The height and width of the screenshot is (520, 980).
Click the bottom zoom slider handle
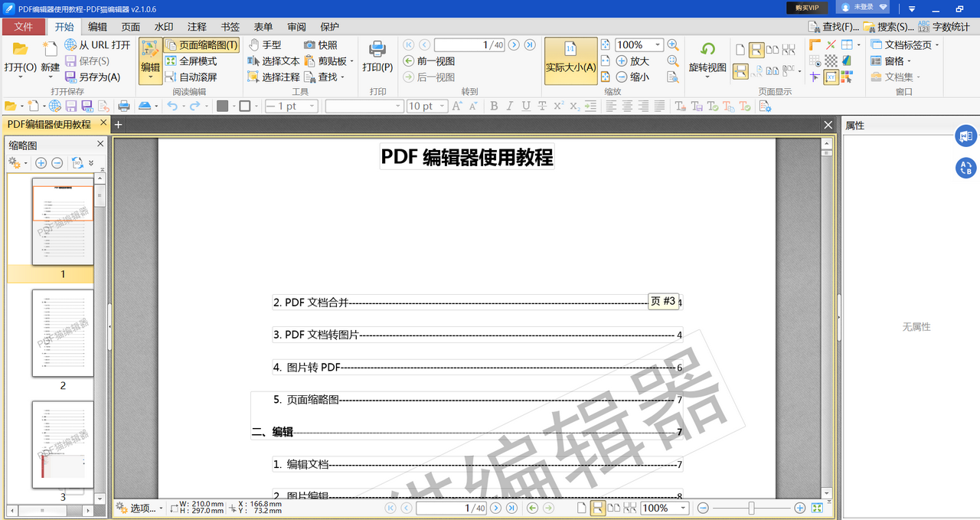(x=752, y=508)
